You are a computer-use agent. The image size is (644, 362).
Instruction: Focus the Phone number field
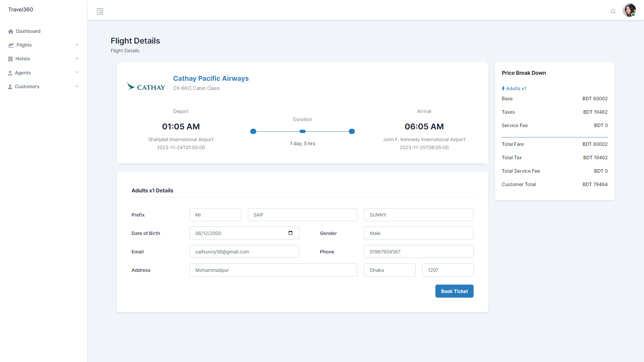pos(419,251)
